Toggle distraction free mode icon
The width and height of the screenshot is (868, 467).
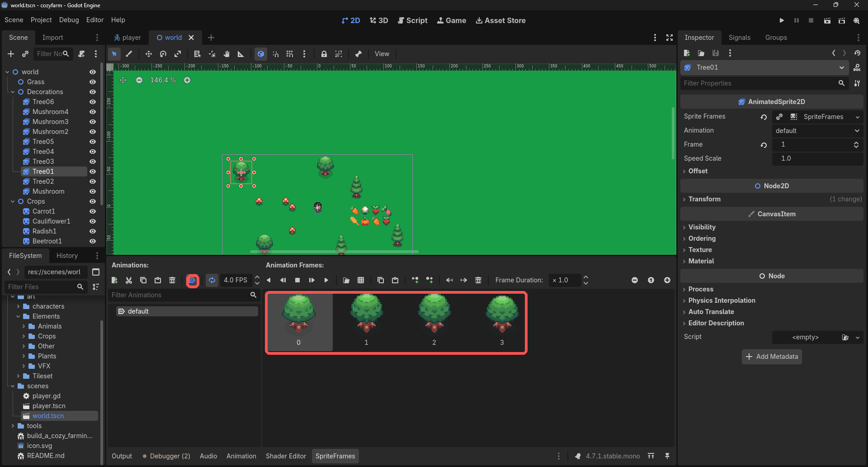click(670, 38)
